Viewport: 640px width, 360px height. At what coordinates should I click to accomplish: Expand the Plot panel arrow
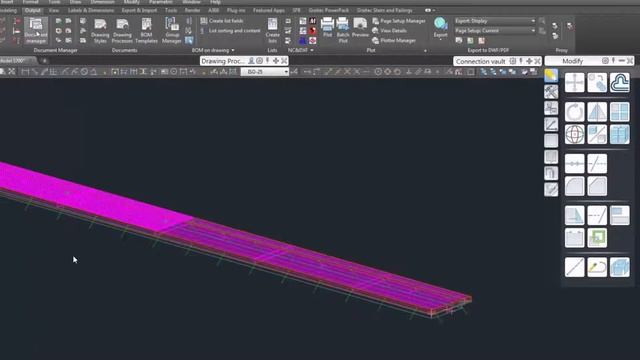425,51
